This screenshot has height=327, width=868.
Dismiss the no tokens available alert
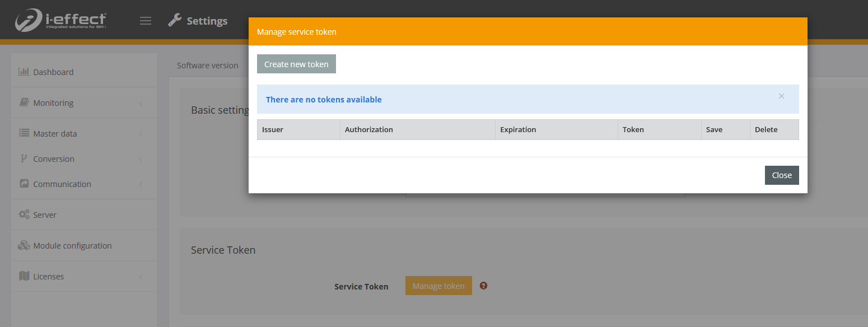[x=781, y=96]
